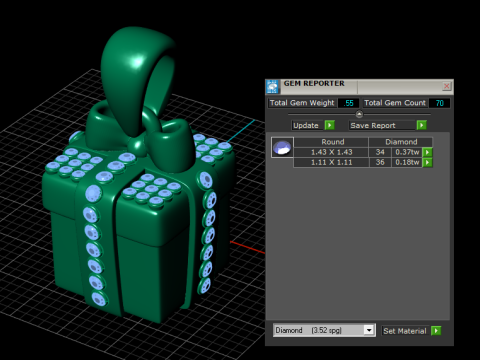Click green arrow in 0.37tw row
The height and width of the screenshot is (360, 480).
[427, 152]
